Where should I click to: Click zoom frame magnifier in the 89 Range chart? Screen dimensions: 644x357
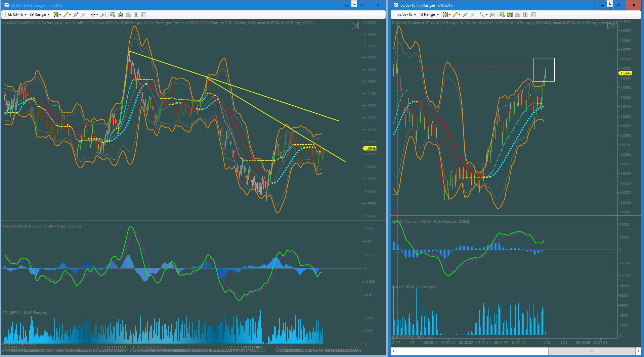[103, 14]
